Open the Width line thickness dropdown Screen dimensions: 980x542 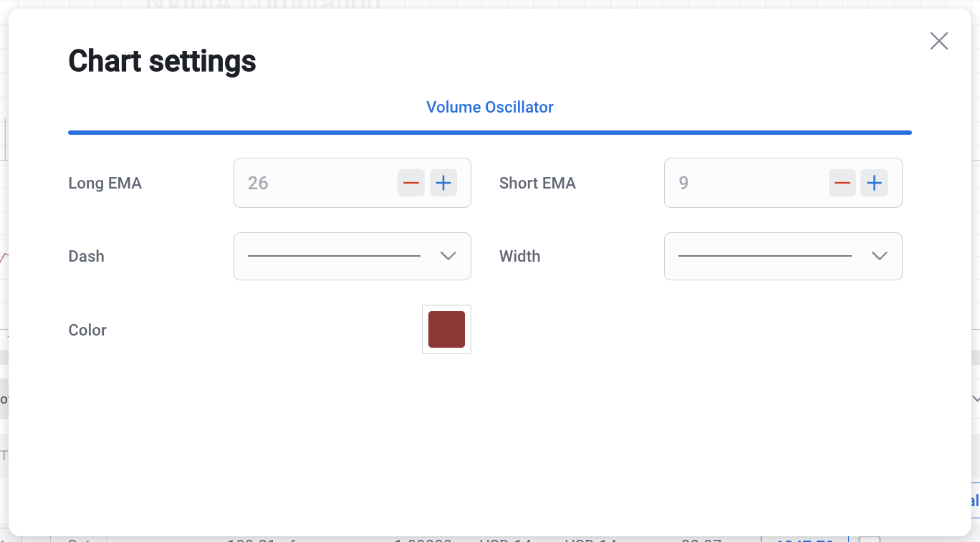(x=765, y=256)
